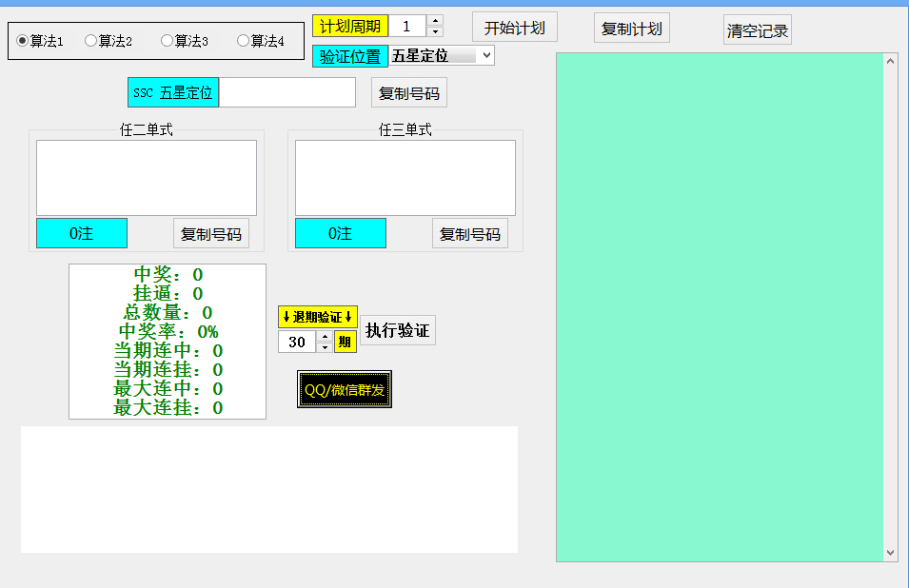Click the 清空记录 button
The width and height of the screenshot is (909, 588).
point(757,30)
